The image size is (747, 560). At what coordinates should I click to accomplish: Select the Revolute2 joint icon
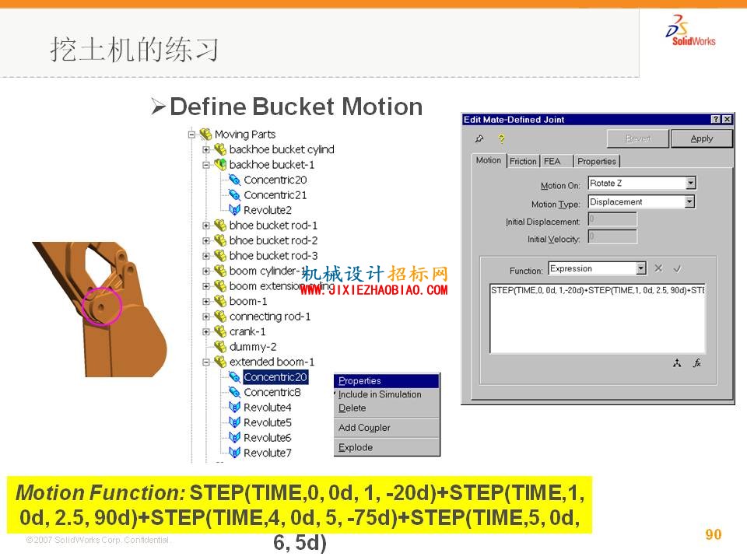click(x=234, y=209)
